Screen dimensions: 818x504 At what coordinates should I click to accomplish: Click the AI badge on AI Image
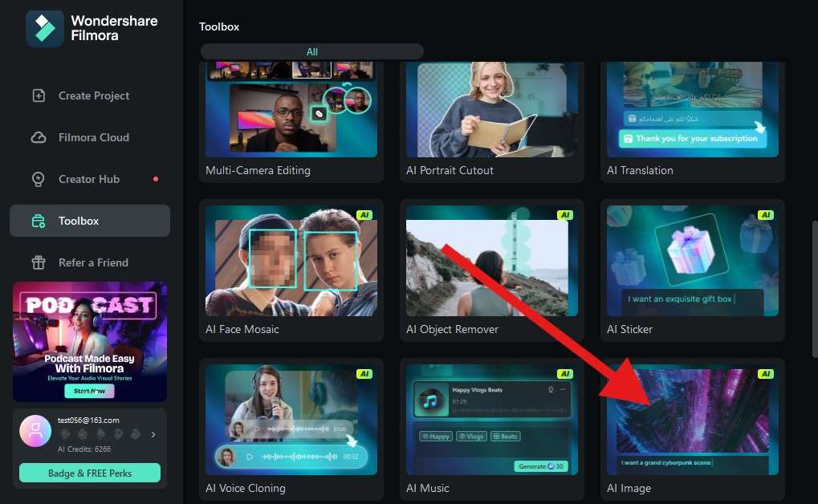click(x=766, y=374)
